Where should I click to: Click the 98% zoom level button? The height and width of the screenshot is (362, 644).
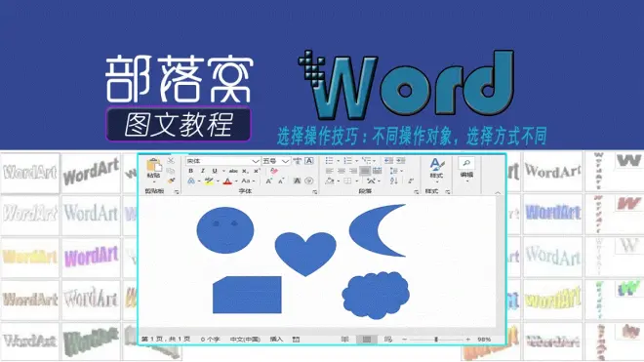click(x=484, y=339)
